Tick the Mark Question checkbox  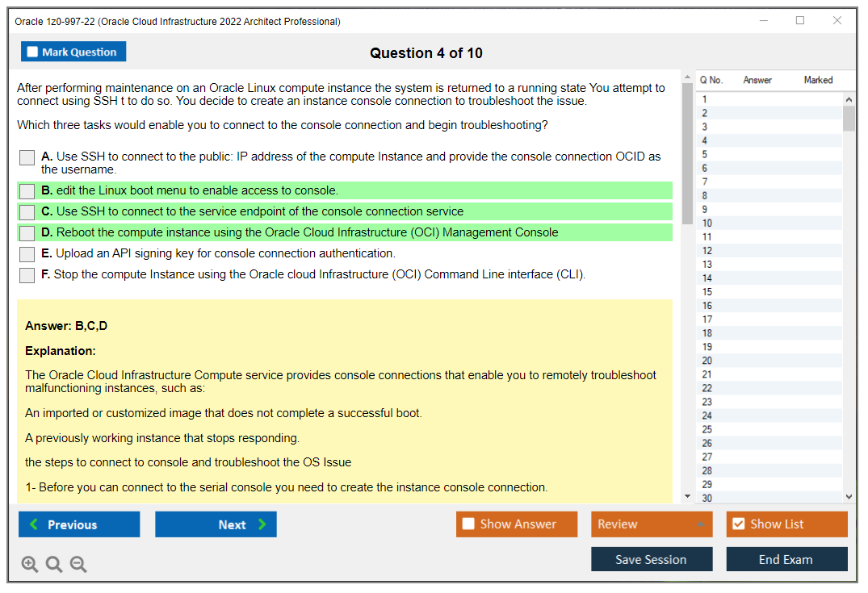tap(32, 52)
